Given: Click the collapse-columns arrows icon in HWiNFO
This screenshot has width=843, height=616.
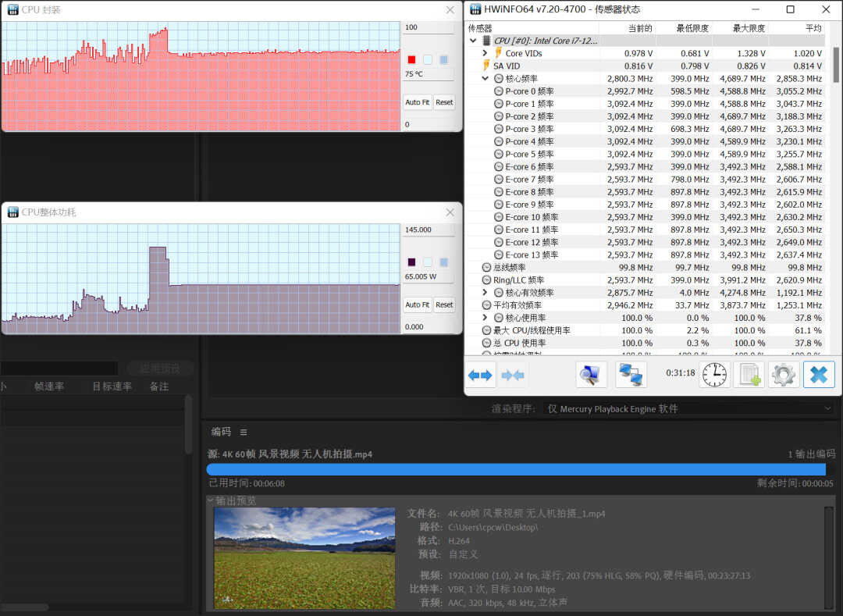Looking at the screenshot, I should 513,376.
